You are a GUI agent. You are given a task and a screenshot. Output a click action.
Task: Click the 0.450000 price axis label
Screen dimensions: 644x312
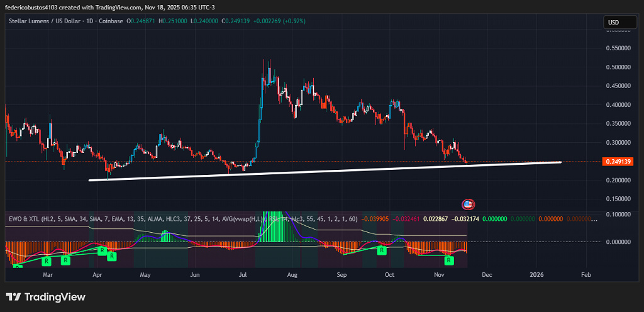coord(619,86)
